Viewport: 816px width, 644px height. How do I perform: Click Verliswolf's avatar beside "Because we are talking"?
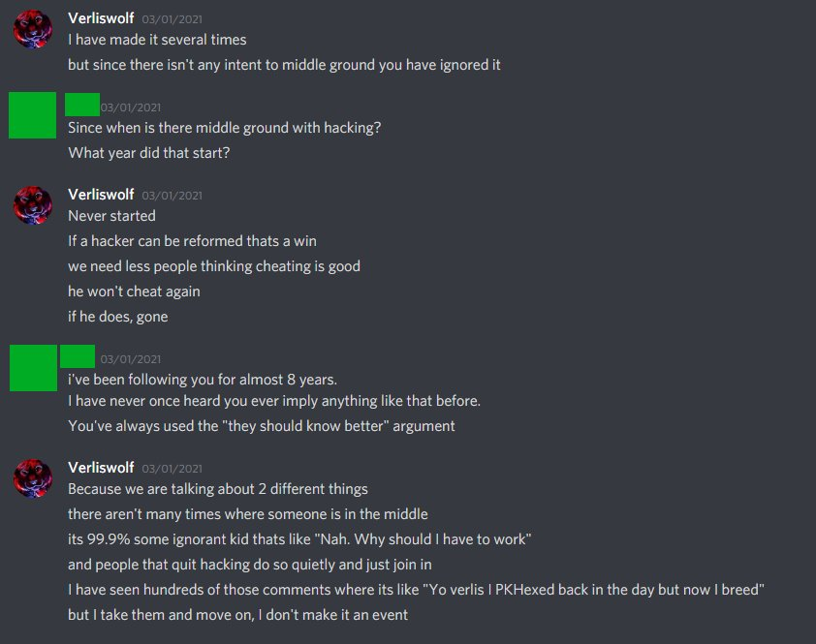click(32, 478)
